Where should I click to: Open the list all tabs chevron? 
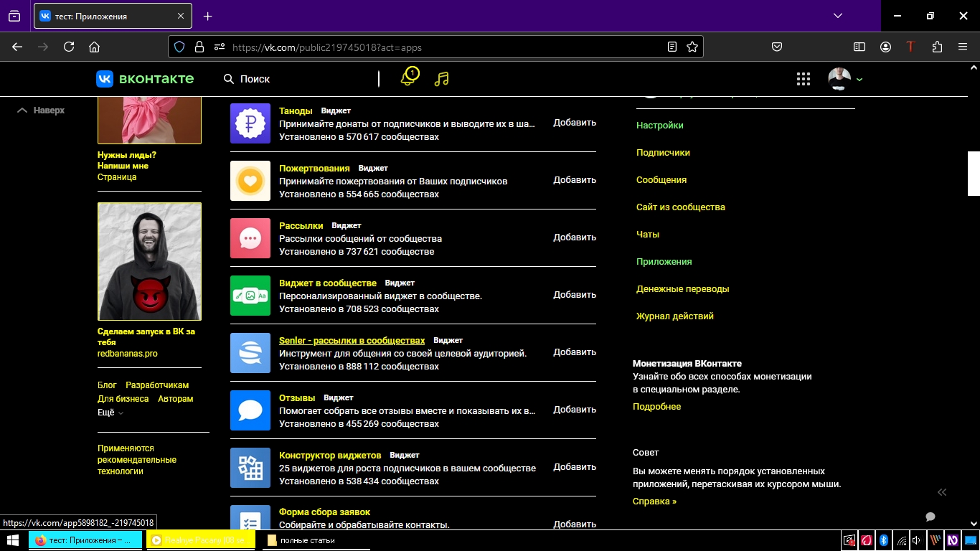(x=838, y=16)
